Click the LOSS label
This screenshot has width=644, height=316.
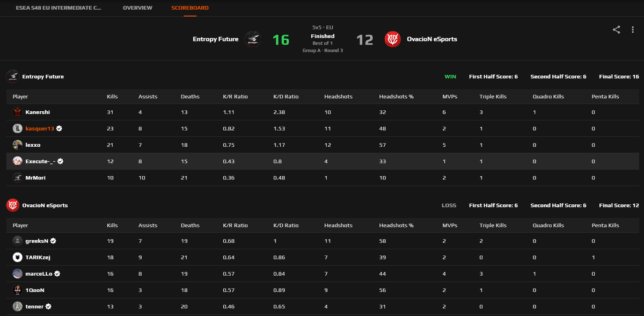pyautogui.click(x=449, y=205)
